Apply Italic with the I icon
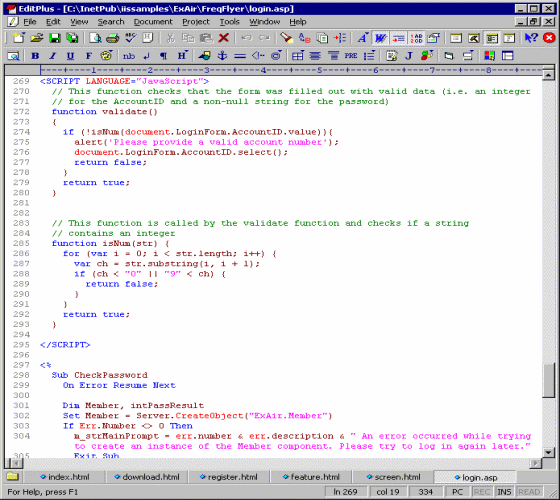 coord(52,56)
